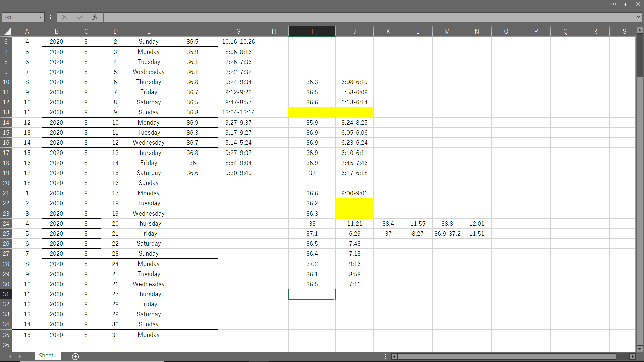
Task: Click horizontal scrollbar left arrow
Action: coord(394,356)
